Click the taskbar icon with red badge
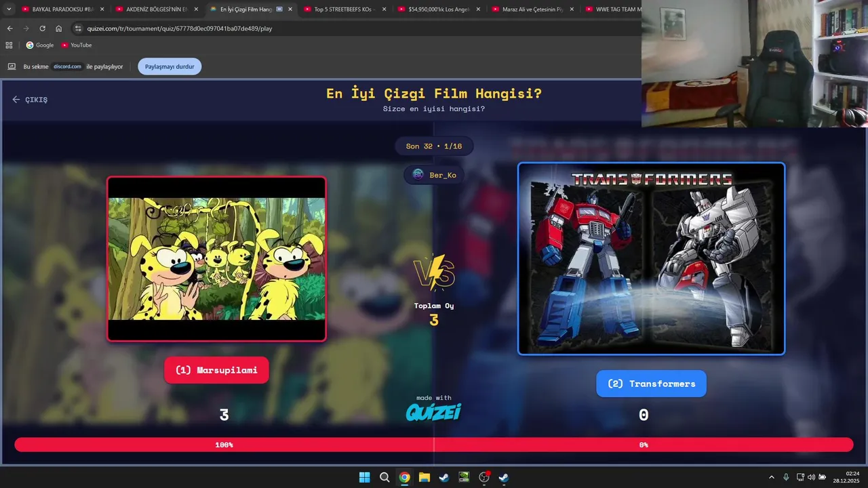This screenshot has width=868, height=488. point(484,477)
